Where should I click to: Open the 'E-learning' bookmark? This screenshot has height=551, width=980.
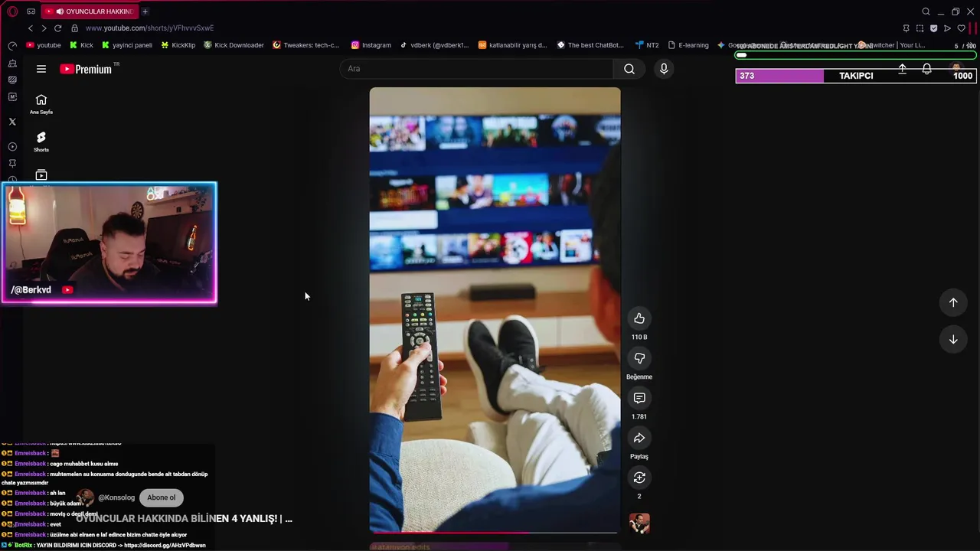click(688, 45)
